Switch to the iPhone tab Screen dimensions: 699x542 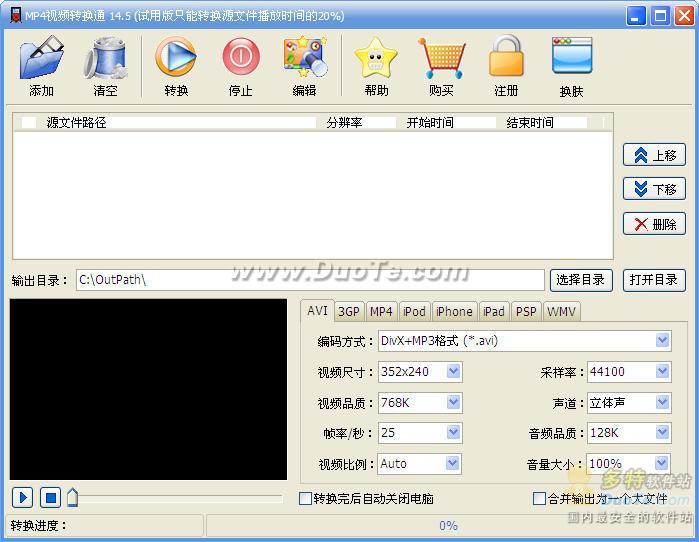point(454,311)
